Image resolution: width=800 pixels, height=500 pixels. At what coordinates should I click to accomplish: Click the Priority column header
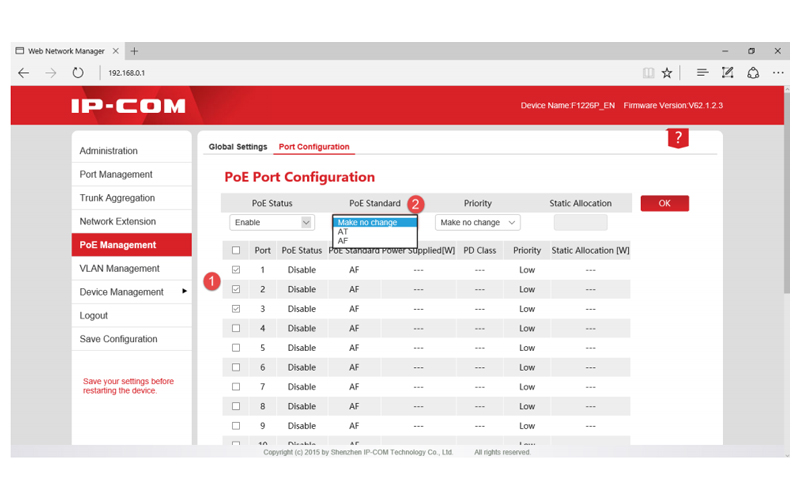(527, 251)
